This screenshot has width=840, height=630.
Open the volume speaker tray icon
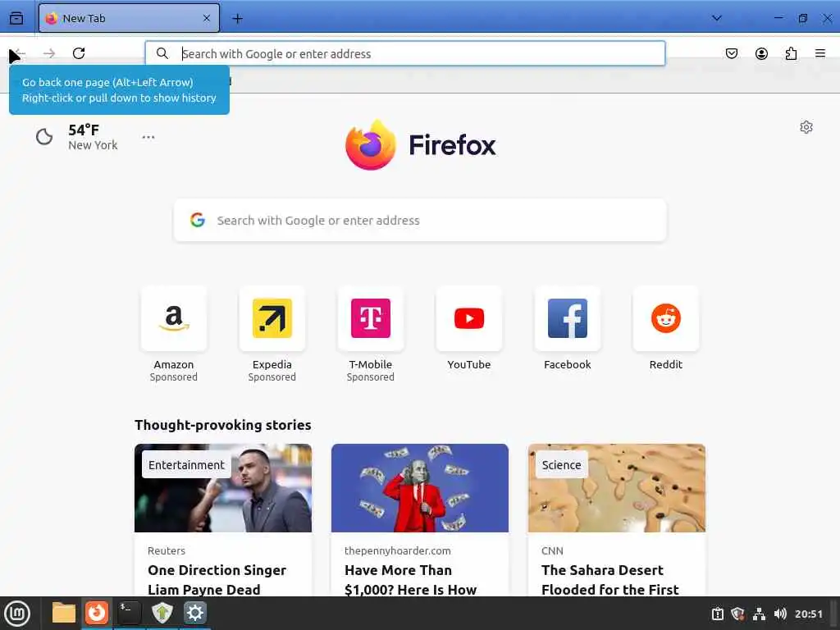click(x=780, y=614)
